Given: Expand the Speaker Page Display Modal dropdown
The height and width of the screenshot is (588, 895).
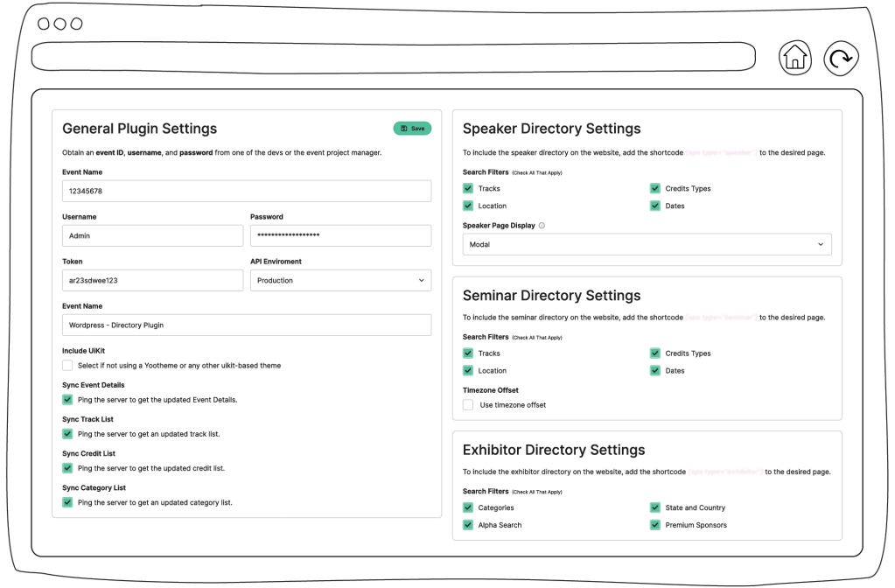Looking at the screenshot, I should click(x=647, y=244).
